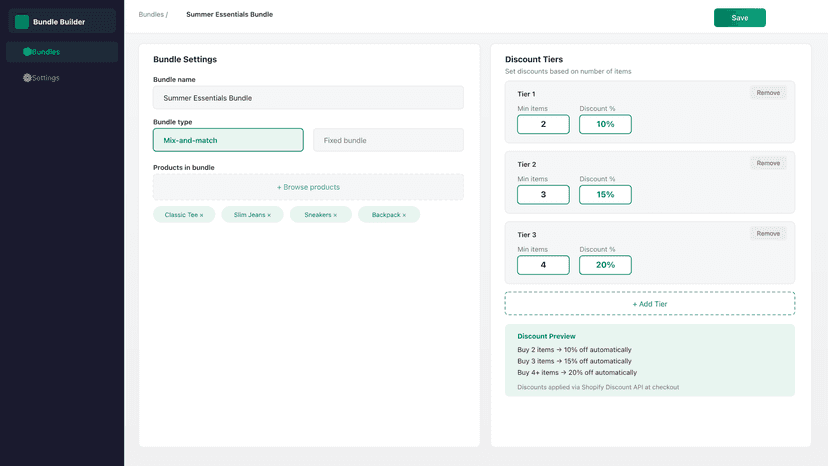Click the Bundle Builder logo icon
Screen dimensions: 828x466
pyautogui.click(x=22, y=22)
